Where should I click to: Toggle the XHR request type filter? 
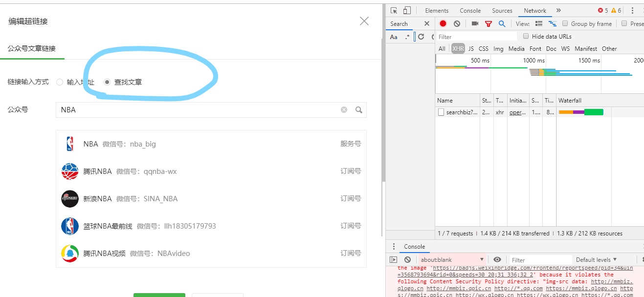pyautogui.click(x=458, y=49)
